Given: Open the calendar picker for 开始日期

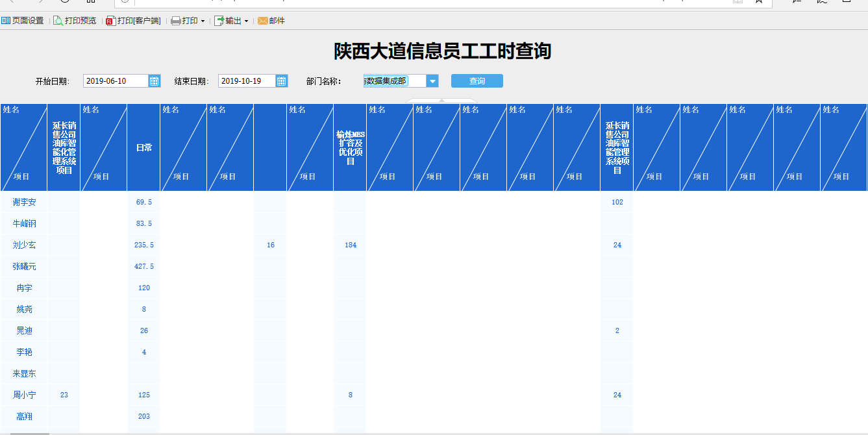Looking at the screenshot, I should tap(155, 81).
